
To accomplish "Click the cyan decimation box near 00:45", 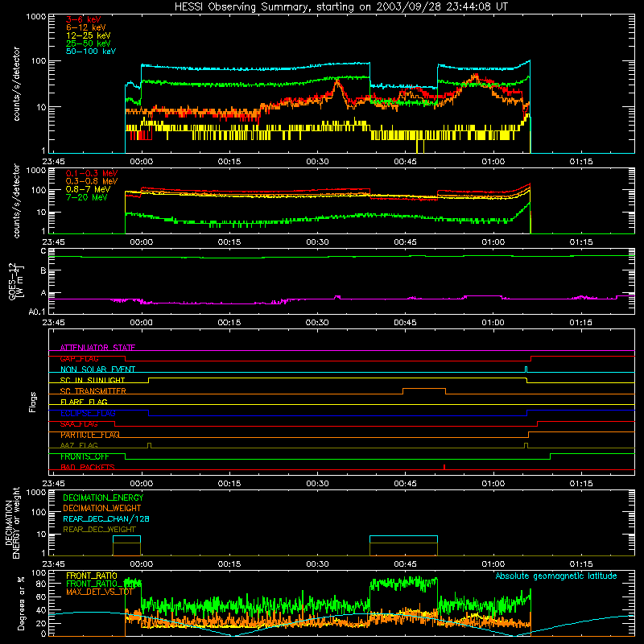I will pyautogui.click(x=403, y=539).
